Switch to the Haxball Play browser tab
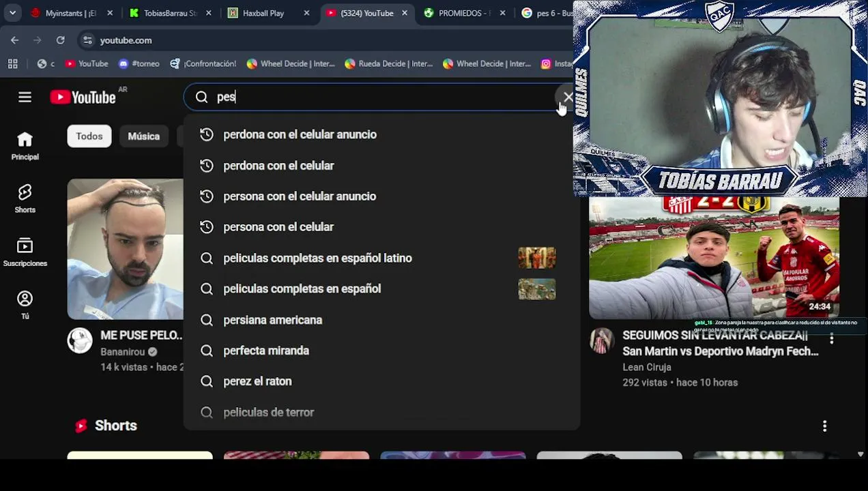Screen dimensions: 868x491 point(264,13)
